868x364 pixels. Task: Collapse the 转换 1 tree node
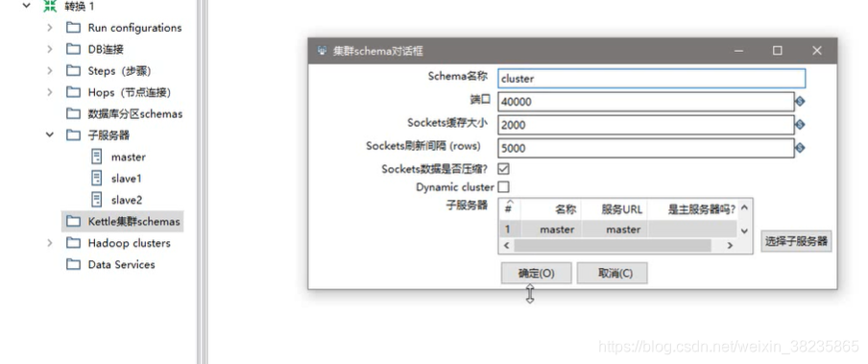click(x=26, y=6)
